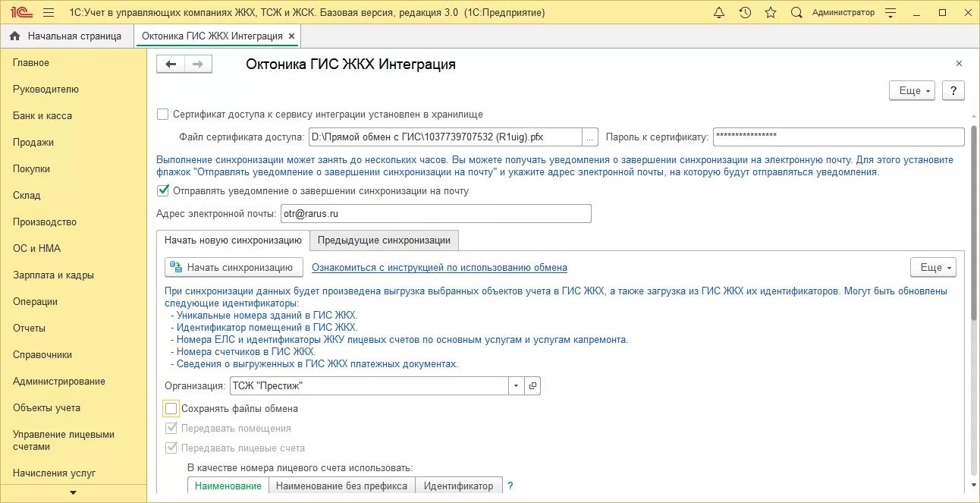Browse certificate file with ellipsis button

(590, 137)
